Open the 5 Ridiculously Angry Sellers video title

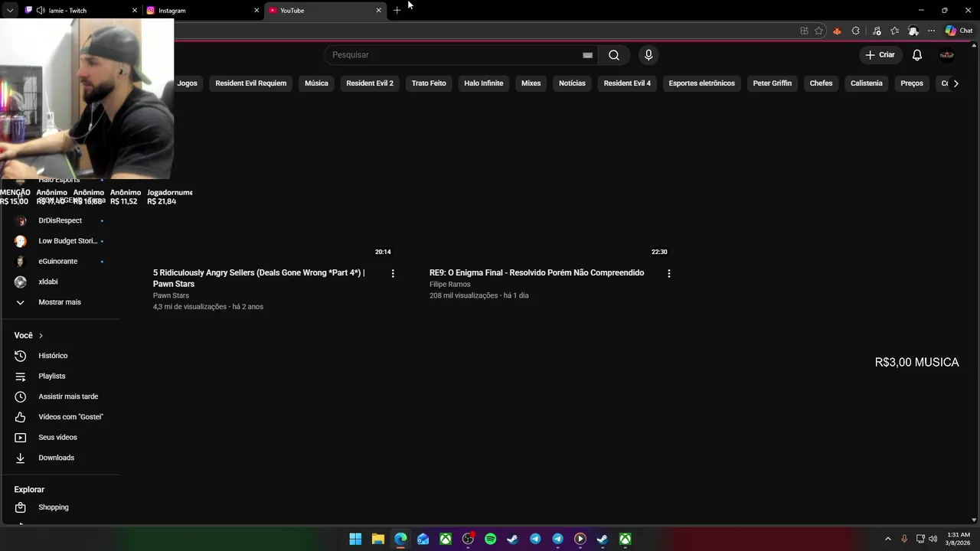pyautogui.click(x=259, y=279)
